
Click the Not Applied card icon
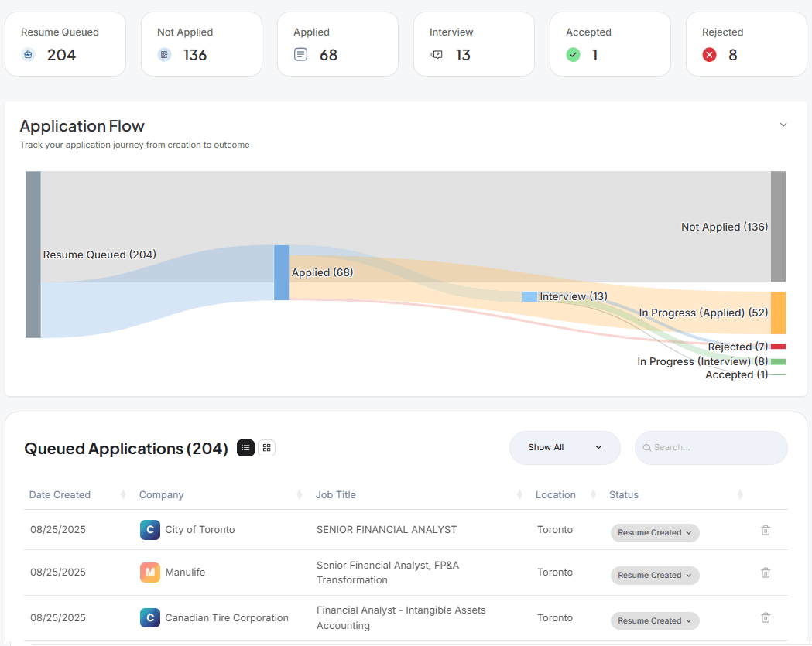click(x=164, y=54)
